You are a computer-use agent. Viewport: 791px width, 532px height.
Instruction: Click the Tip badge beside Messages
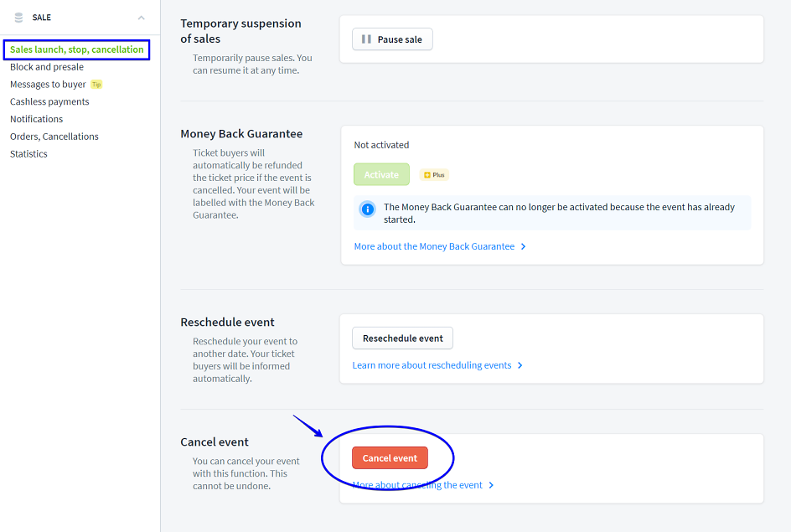click(x=96, y=85)
